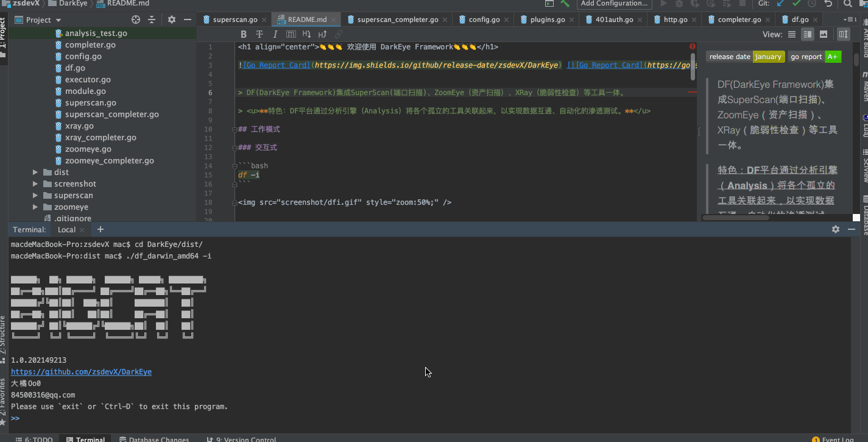Image resolution: width=868 pixels, height=442 pixels.
Task: Hide the Project panel with minus icon
Action: point(188,20)
